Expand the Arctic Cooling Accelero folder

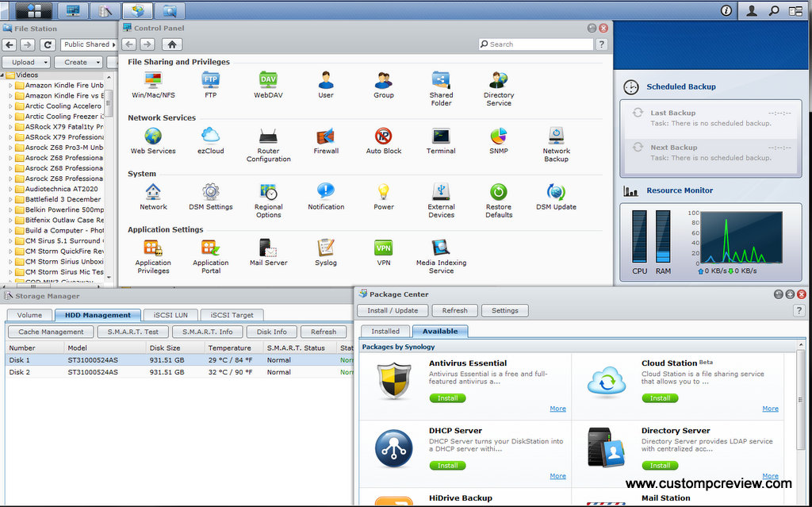click(10, 106)
